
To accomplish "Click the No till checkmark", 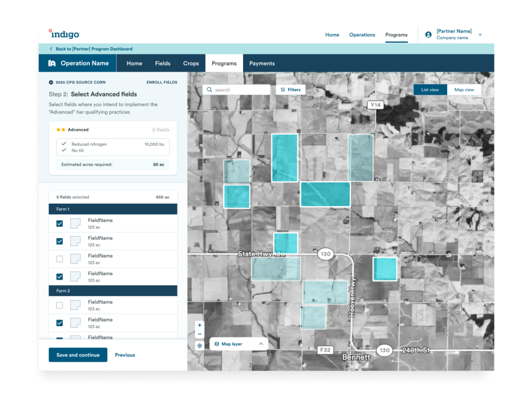I will coord(64,150).
